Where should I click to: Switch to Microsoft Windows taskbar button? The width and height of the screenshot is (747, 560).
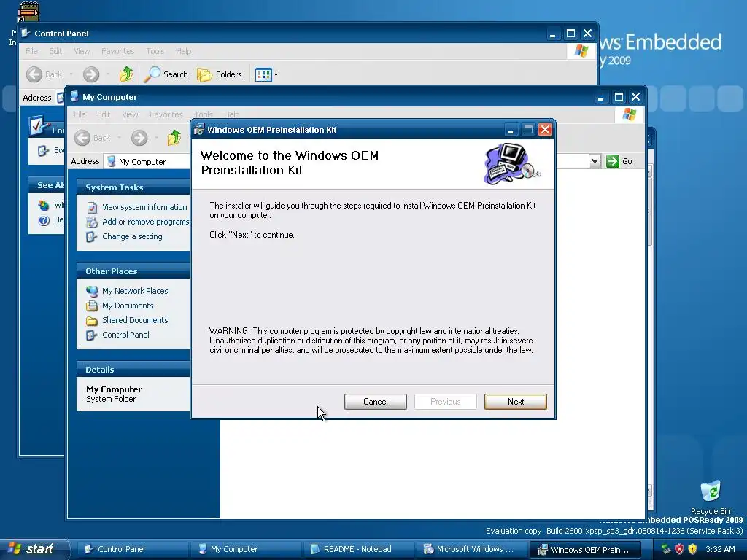[471, 549]
